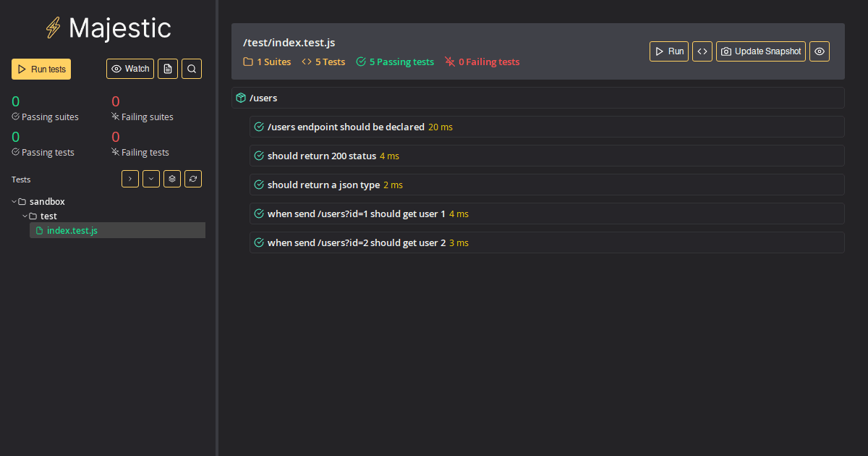
Task: Click the camera icon on Update Snapshot
Action: [728, 51]
